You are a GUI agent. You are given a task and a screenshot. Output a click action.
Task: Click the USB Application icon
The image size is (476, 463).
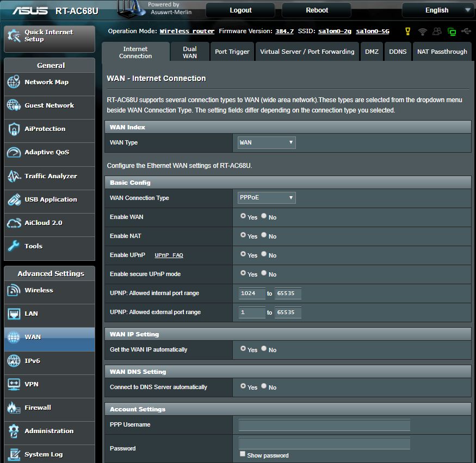tap(14, 199)
